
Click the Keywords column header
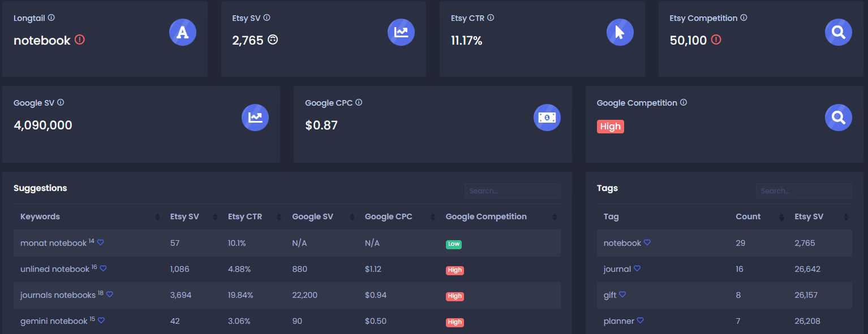[x=40, y=217]
